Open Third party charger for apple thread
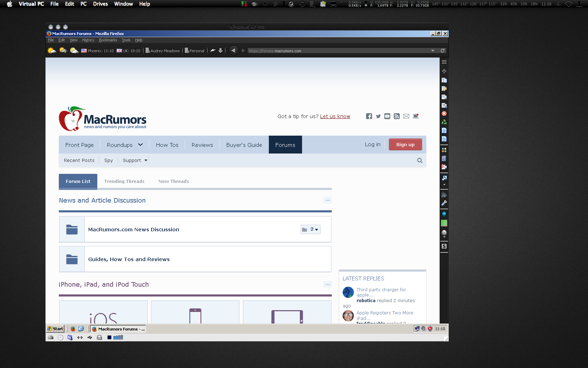588x368 pixels. point(381,292)
